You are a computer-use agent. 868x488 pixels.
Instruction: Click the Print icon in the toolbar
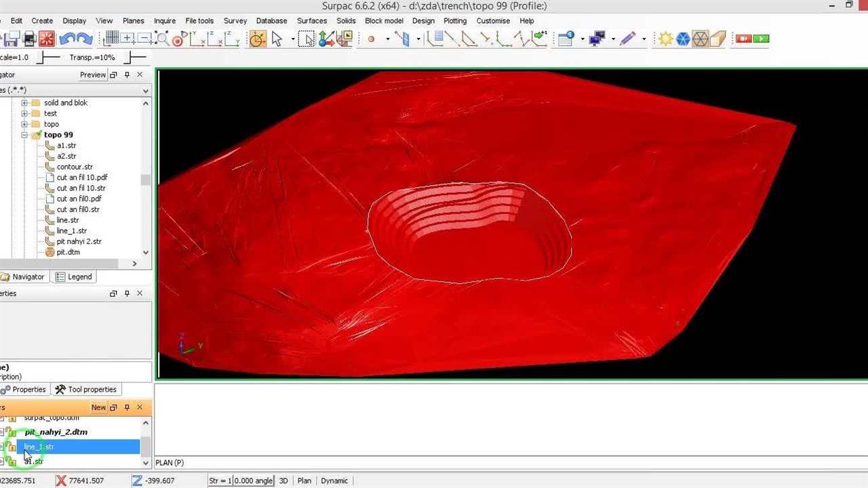[x=29, y=39]
